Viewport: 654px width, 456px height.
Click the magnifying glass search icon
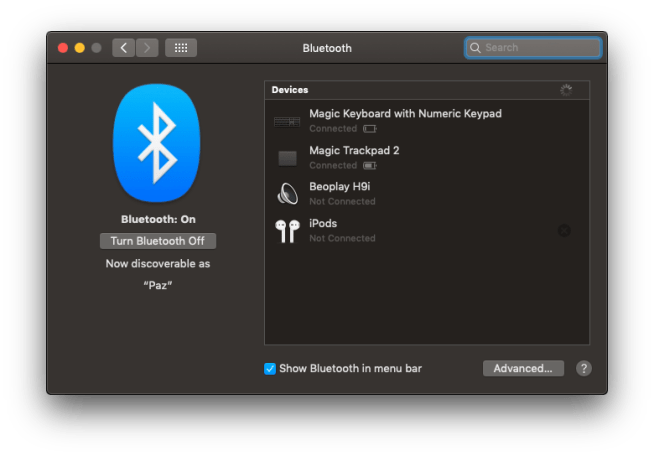click(x=476, y=47)
